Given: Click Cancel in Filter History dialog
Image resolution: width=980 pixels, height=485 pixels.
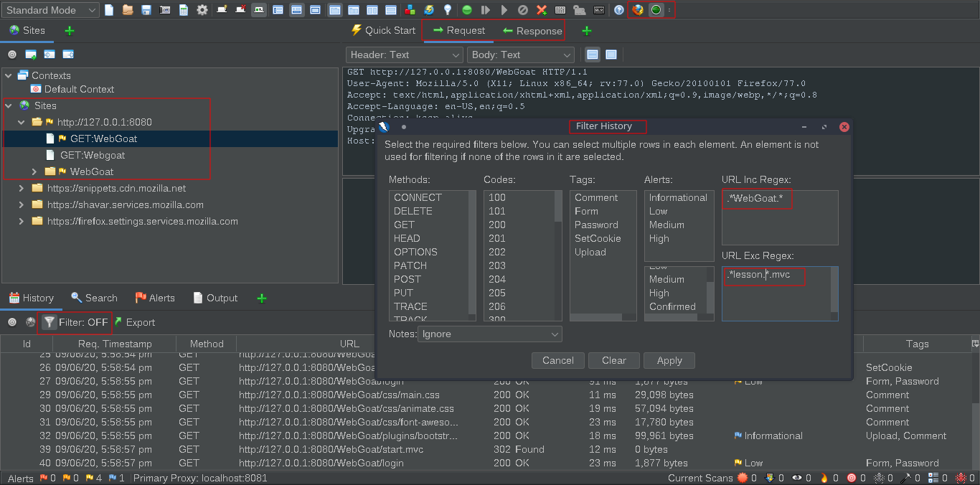Looking at the screenshot, I should (x=558, y=360).
